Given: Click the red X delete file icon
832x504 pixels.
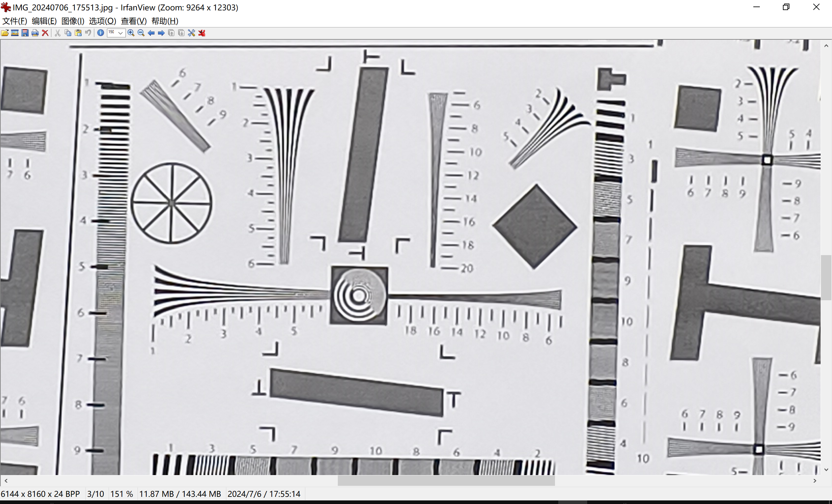Looking at the screenshot, I should tap(45, 33).
